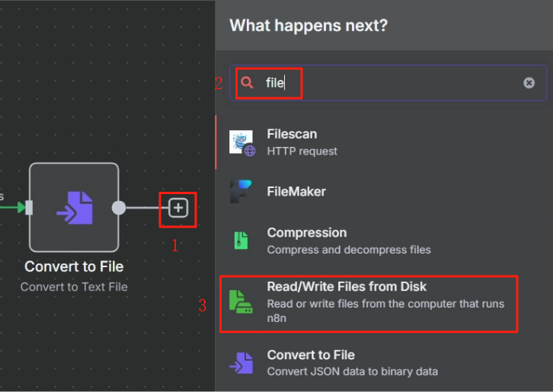The height and width of the screenshot is (392, 553).
Task: Click the 'Convert to File' node title label
Action: tap(74, 266)
